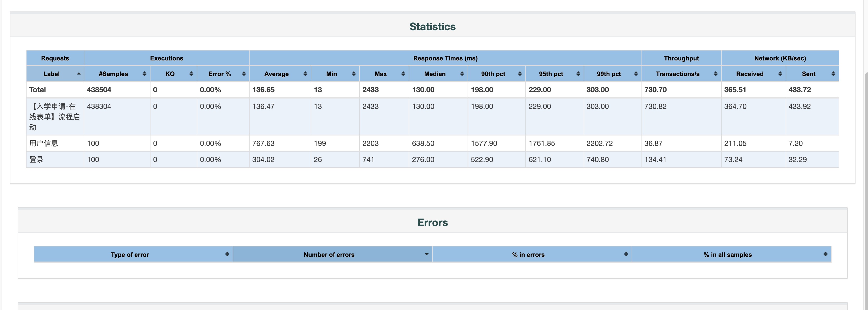Click 99th percentile value 740.80
868x310 pixels.
click(598, 159)
